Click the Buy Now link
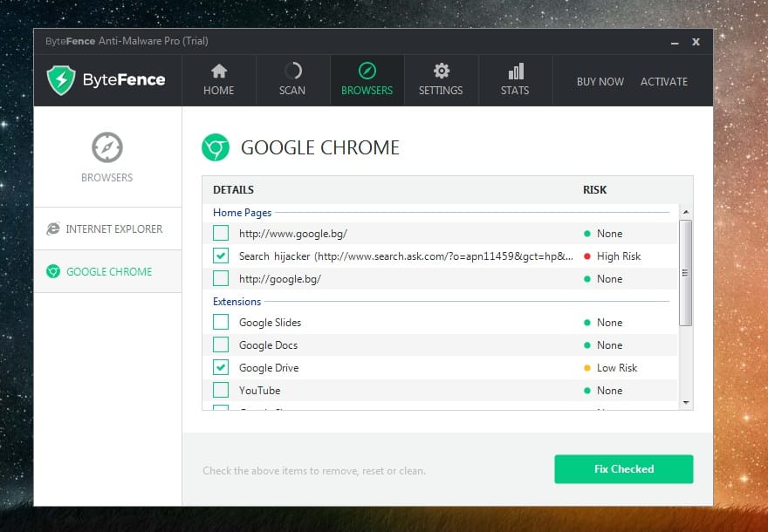 coord(600,82)
